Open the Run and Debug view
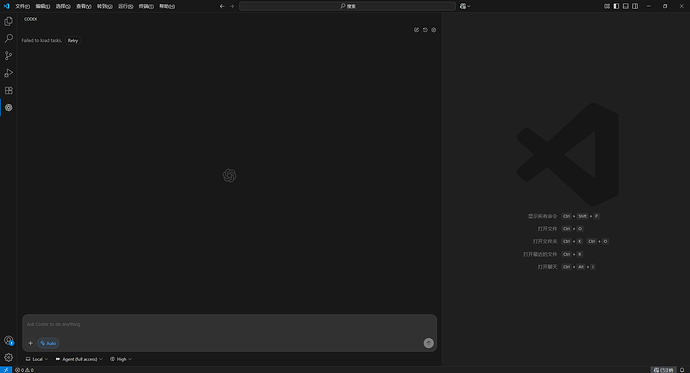Image resolution: width=690 pixels, height=373 pixels. pos(8,73)
